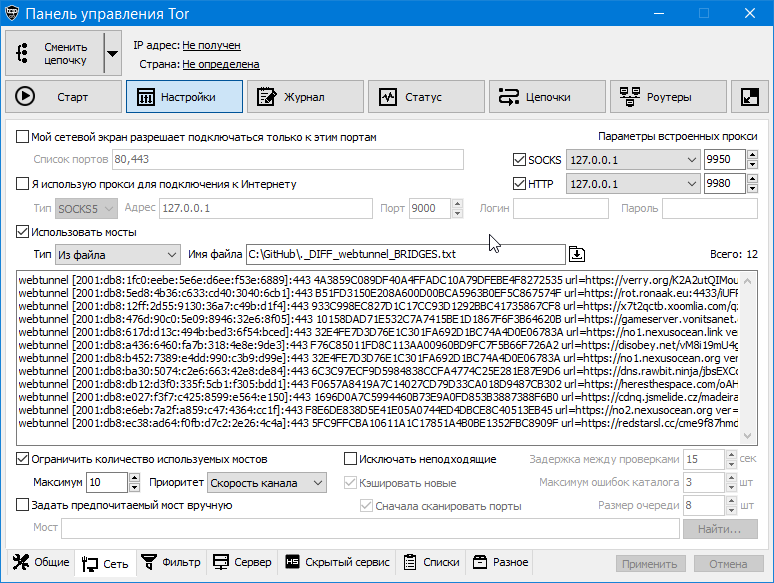The image size is (774, 583).
Task: Open bridge type dropdown Из файла
Action: 117,255
